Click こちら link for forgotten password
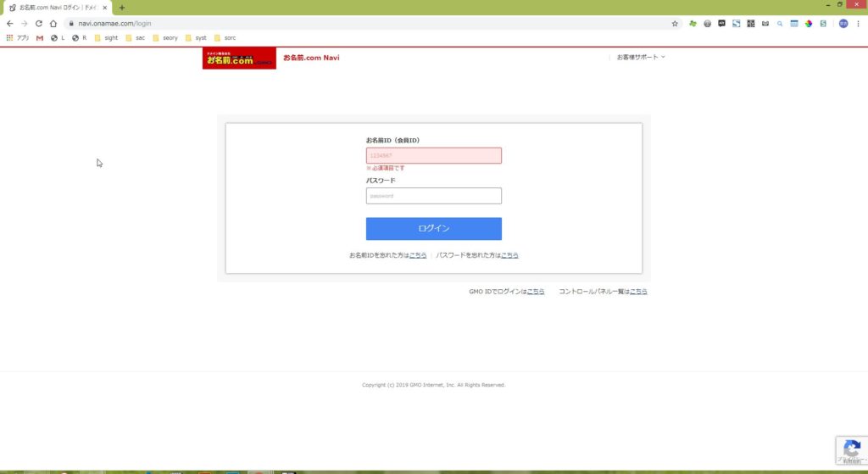The height and width of the screenshot is (474, 868). coord(509,255)
